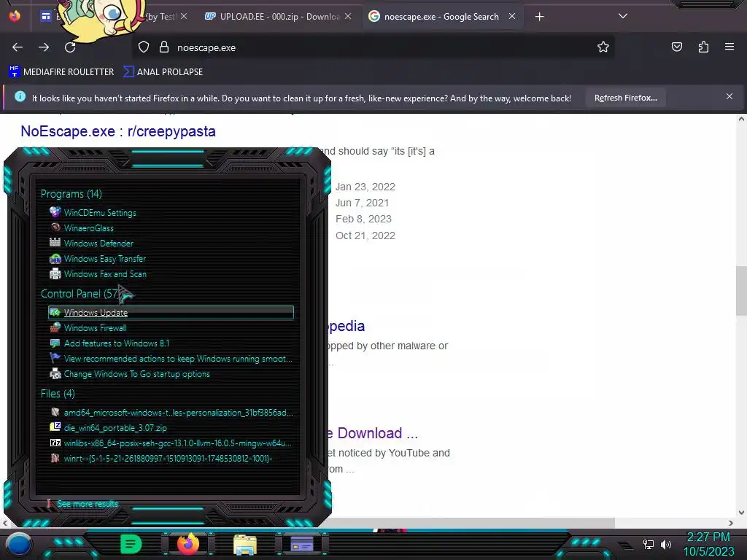Click the Start orb button

(x=18, y=544)
